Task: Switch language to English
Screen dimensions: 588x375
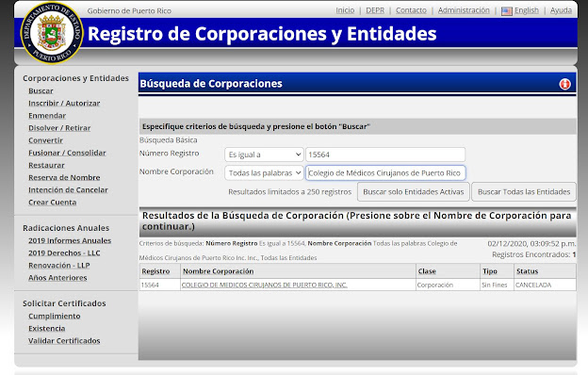Action: click(527, 10)
